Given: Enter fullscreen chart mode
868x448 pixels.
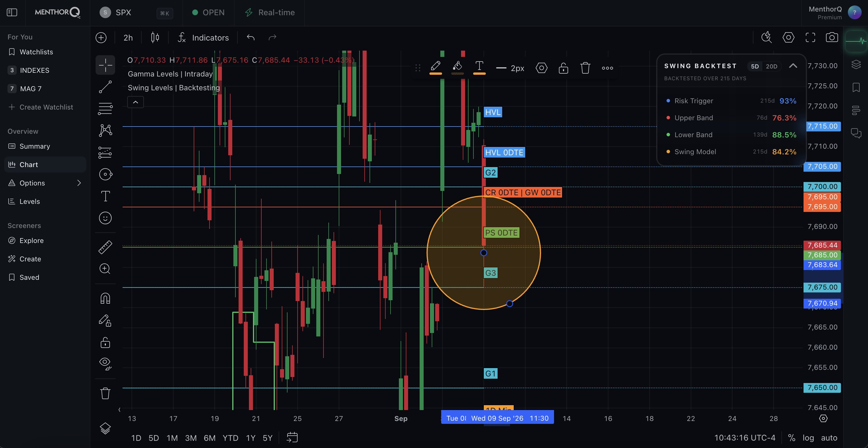Looking at the screenshot, I should click(810, 37).
